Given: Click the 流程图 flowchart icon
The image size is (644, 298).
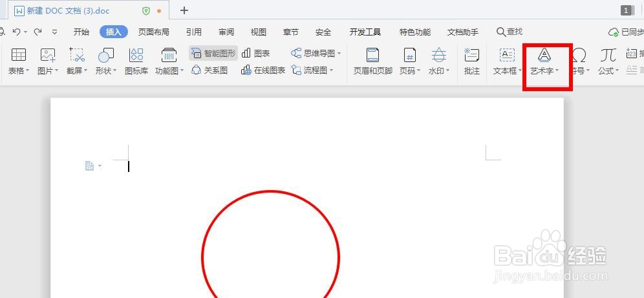Looking at the screenshot, I should [296, 70].
